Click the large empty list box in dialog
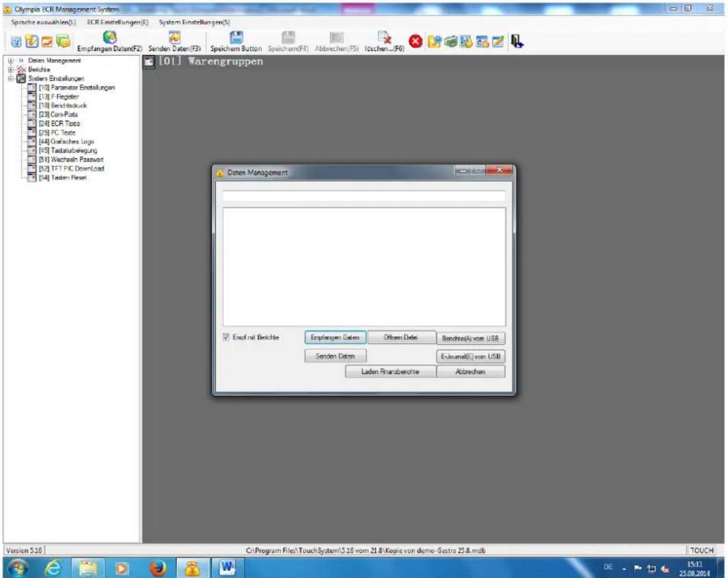The height and width of the screenshot is (578, 728). (x=364, y=266)
